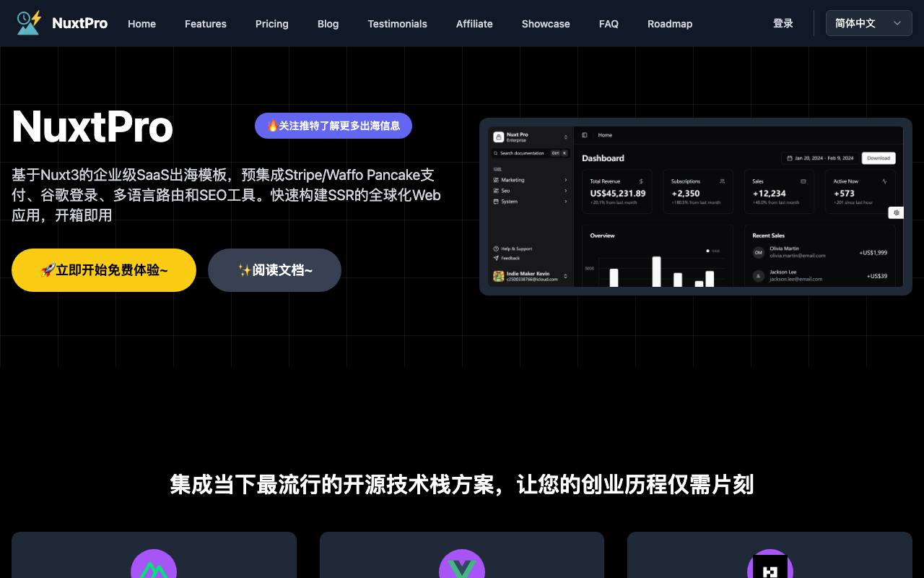Screen dimensions: 924x578
Task: Click the tallest bar in the Overview chart
Action: 657,272
